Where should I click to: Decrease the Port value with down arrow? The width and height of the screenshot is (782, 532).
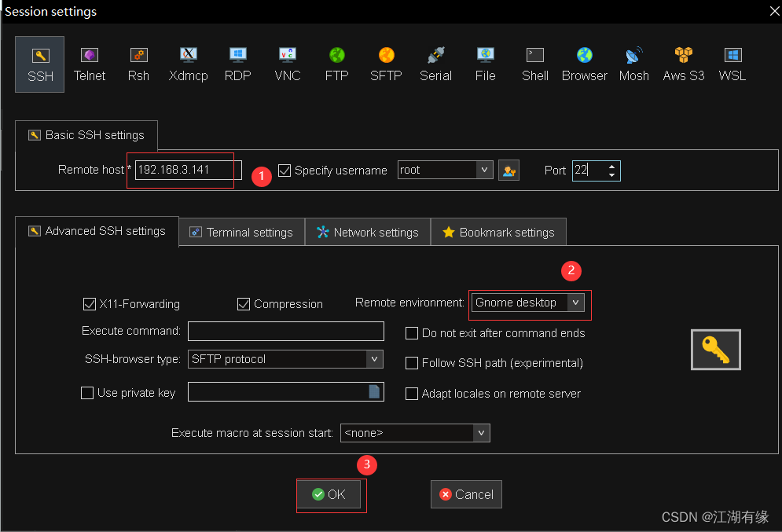point(612,175)
